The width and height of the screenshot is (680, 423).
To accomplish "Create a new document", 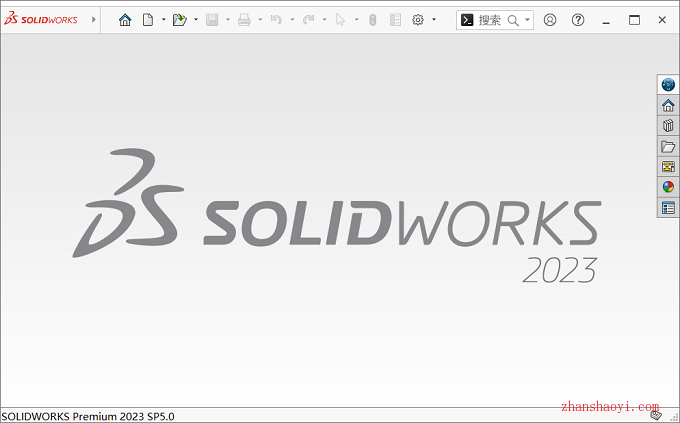I will [148, 20].
